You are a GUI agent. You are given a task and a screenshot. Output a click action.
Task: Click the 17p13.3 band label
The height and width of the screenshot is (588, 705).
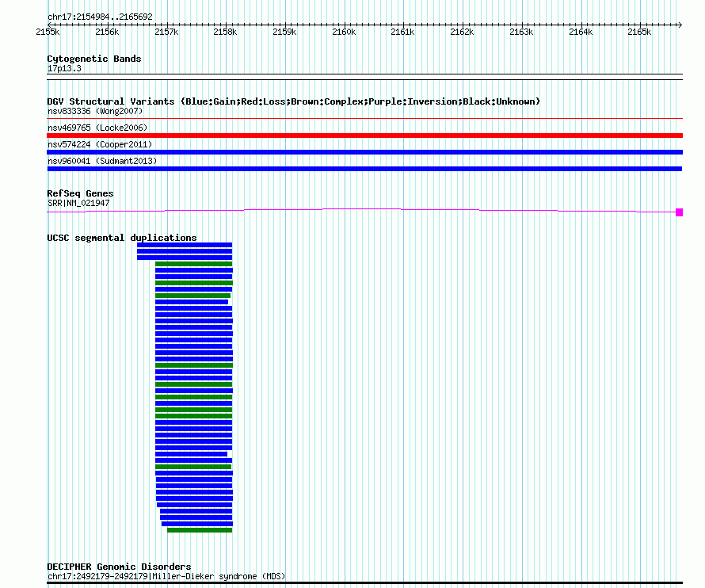tap(64, 68)
